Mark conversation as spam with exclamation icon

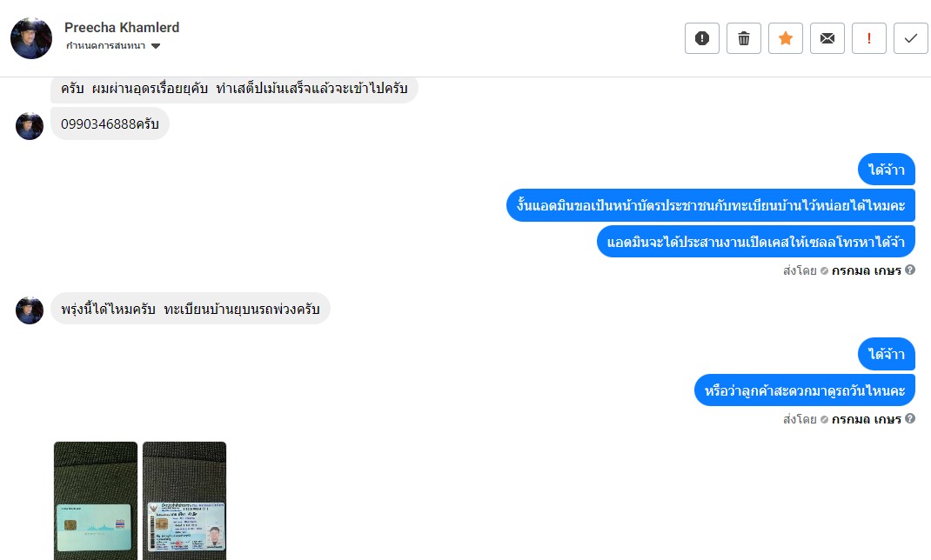[x=702, y=38]
